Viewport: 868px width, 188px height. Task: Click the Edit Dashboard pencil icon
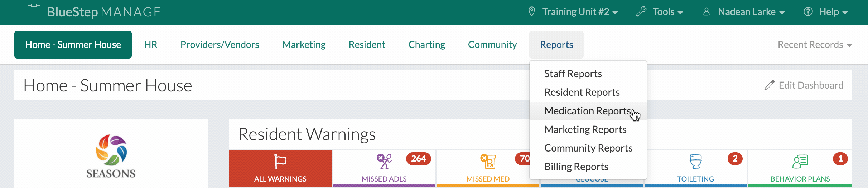pyautogui.click(x=769, y=85)
